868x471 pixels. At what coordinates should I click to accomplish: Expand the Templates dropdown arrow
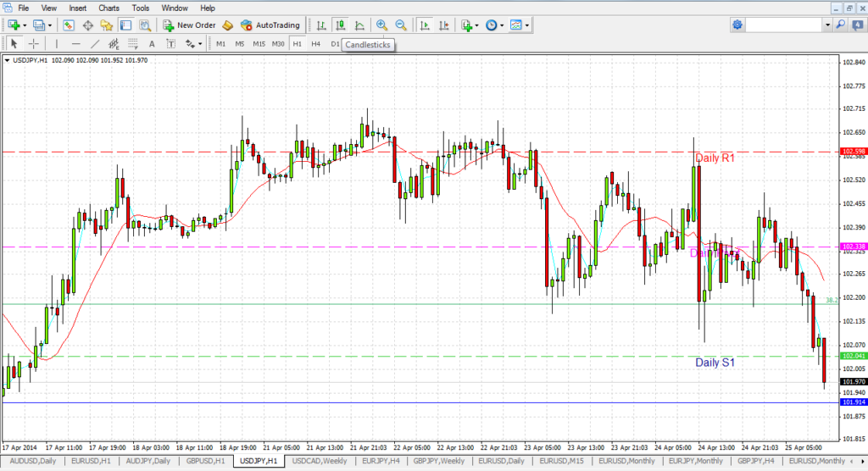527,25
